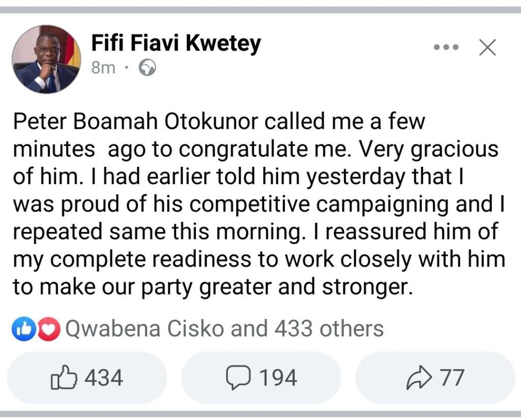The width and height of the screenshot is (521, 420).
Task: Open the three-dots post options menu
Action: coord(446,48)
